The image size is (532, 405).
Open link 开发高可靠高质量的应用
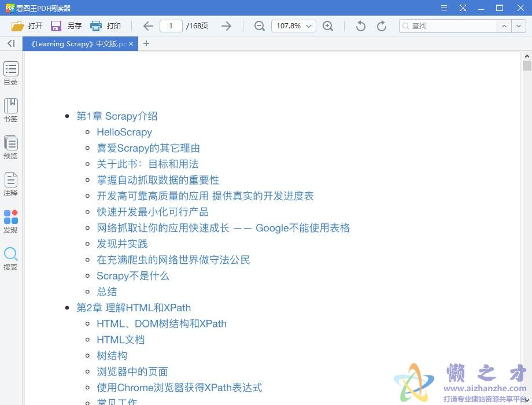153,196
